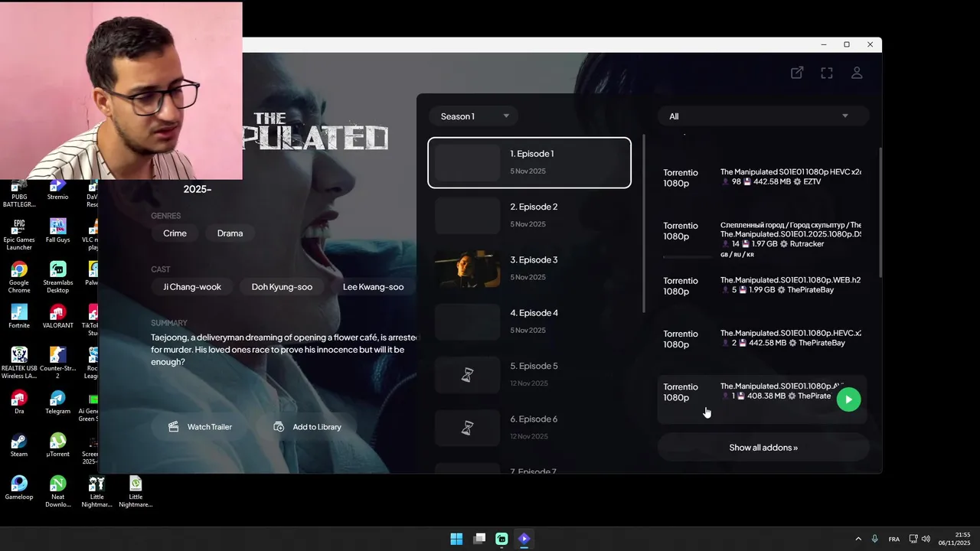980x551 pixels.
Task: Switch to Streamlabs in the taskbar
Action: (501, 539)
